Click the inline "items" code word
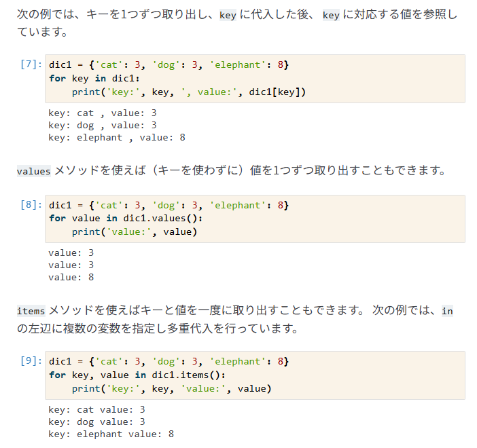This screenshot has height=448, width=477. click(x=31, y=312)
